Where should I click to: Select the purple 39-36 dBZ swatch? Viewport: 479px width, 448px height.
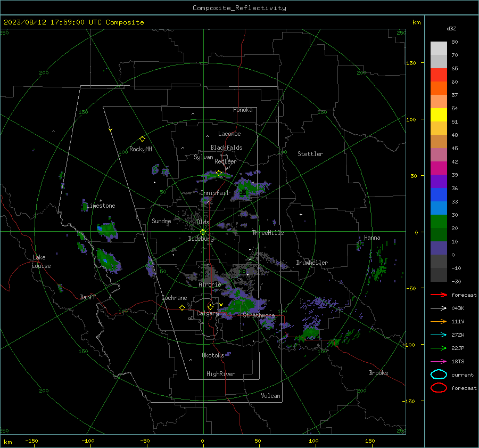coord(439,181)
